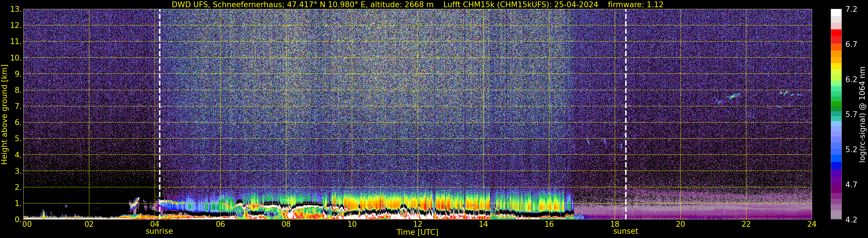
Task: Click the white-rainbow cloud streak near 03:30 UTC
Action: click(x=135, y=203)
